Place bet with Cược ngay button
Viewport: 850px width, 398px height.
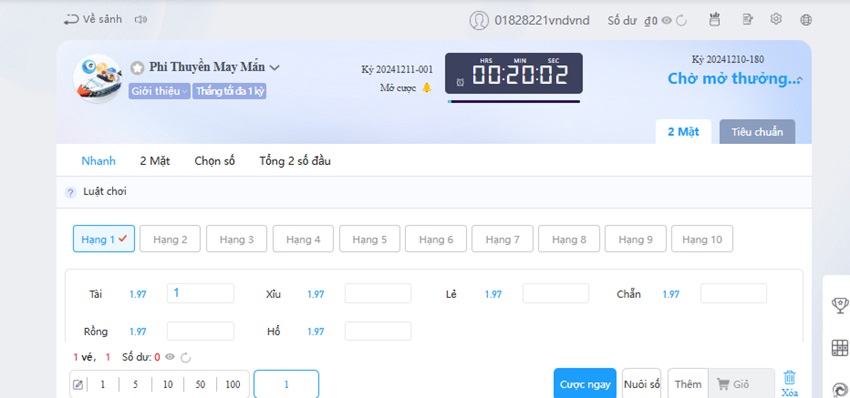(585, 384)
